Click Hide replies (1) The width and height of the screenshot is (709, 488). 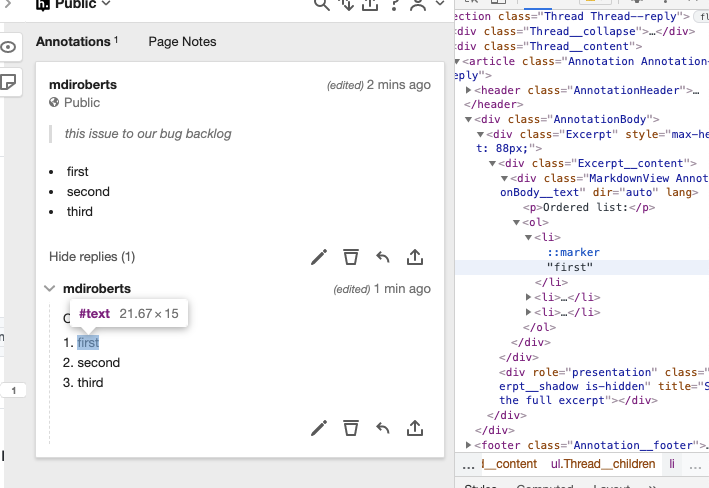pos(92,256)
